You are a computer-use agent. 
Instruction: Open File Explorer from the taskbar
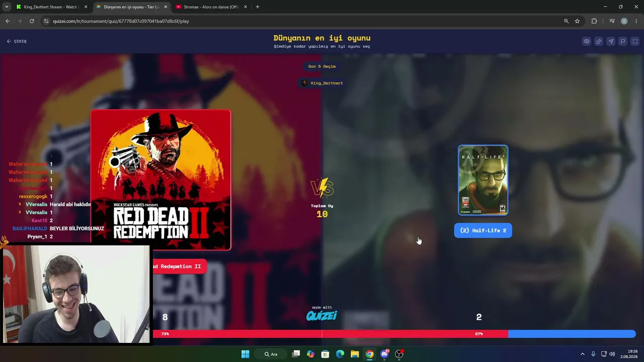[x=355, y=354]
